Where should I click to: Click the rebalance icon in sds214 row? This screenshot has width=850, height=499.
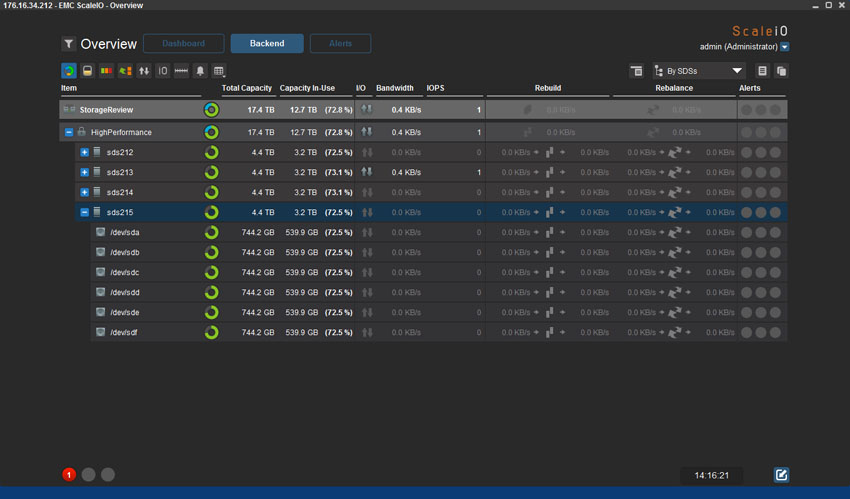[675, 192]
